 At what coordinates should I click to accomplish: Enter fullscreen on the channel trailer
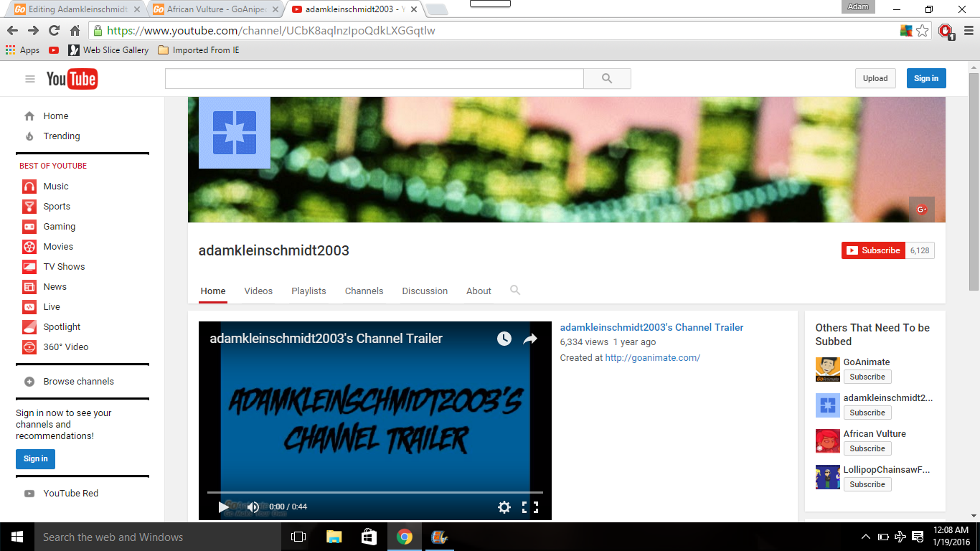tap(530, 507)
